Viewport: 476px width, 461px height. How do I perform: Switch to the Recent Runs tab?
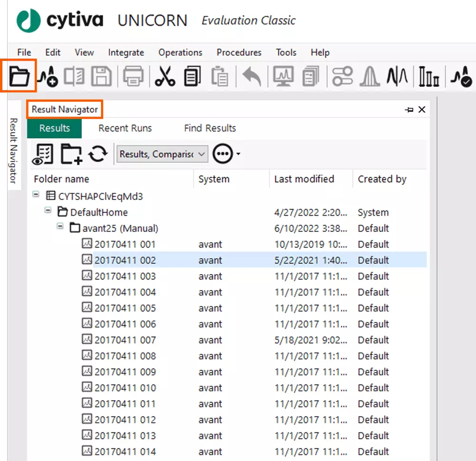125,128
